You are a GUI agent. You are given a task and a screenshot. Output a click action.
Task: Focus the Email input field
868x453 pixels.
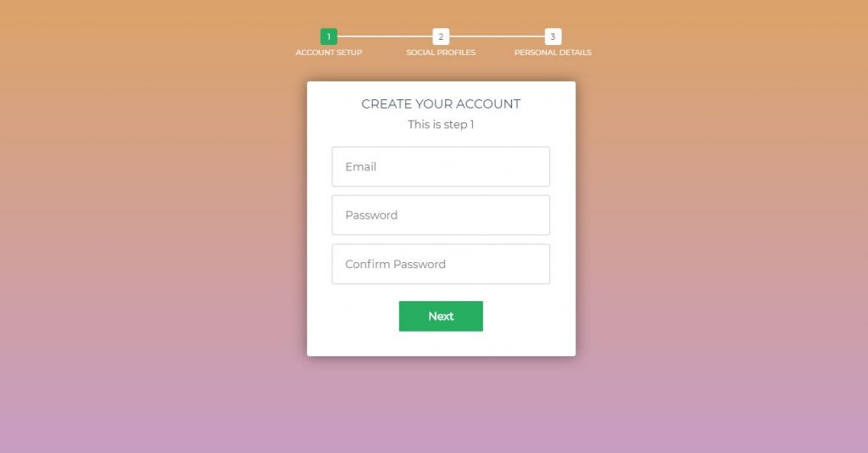441,166
